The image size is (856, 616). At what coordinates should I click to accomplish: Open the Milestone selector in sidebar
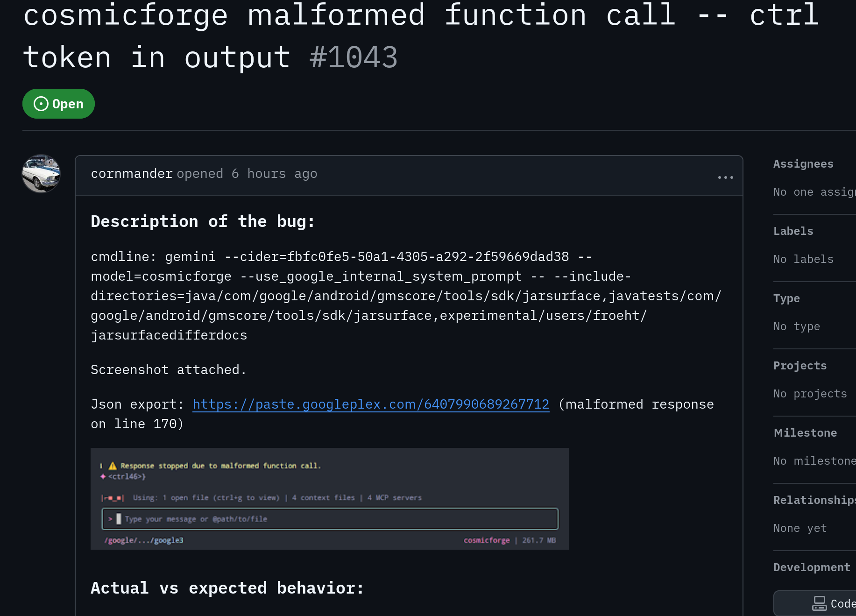tap(805, 433)
